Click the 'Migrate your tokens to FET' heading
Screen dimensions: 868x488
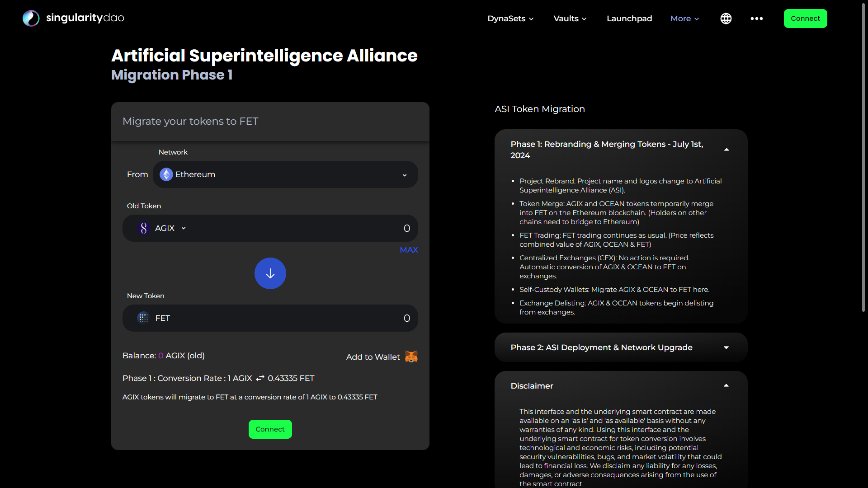pyautogui.click(x=190, y=122)
